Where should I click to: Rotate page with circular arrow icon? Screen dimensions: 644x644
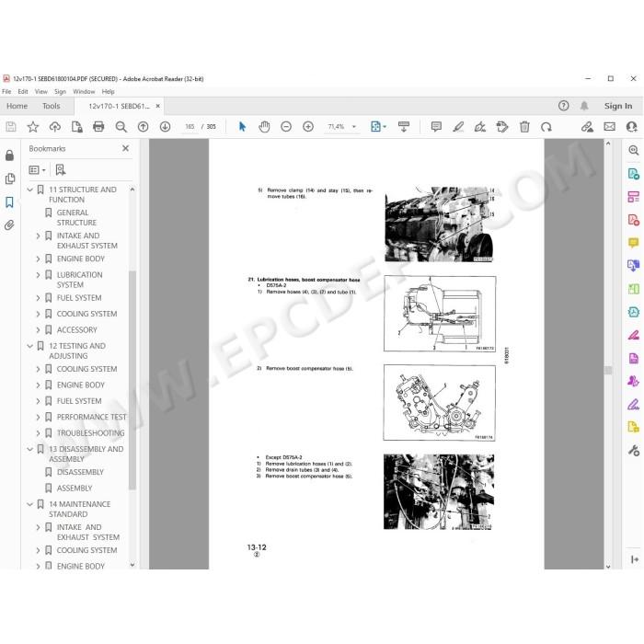546,127
